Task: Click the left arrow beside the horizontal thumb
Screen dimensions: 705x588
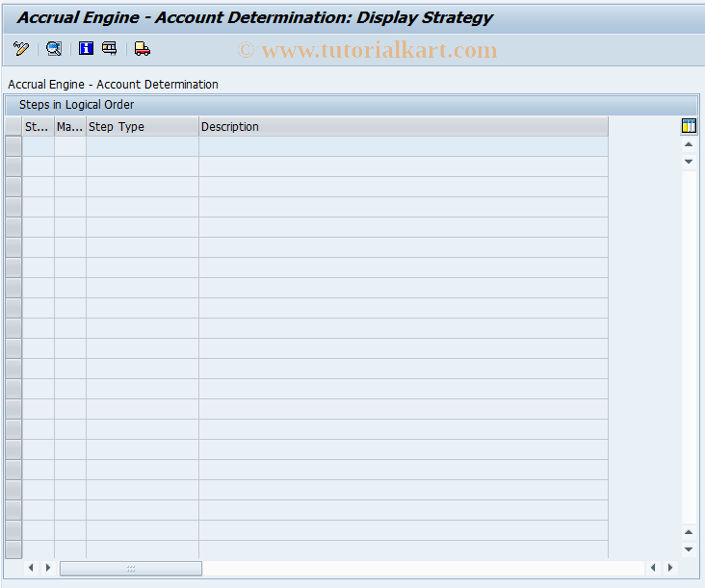Action: coord(31,568)
